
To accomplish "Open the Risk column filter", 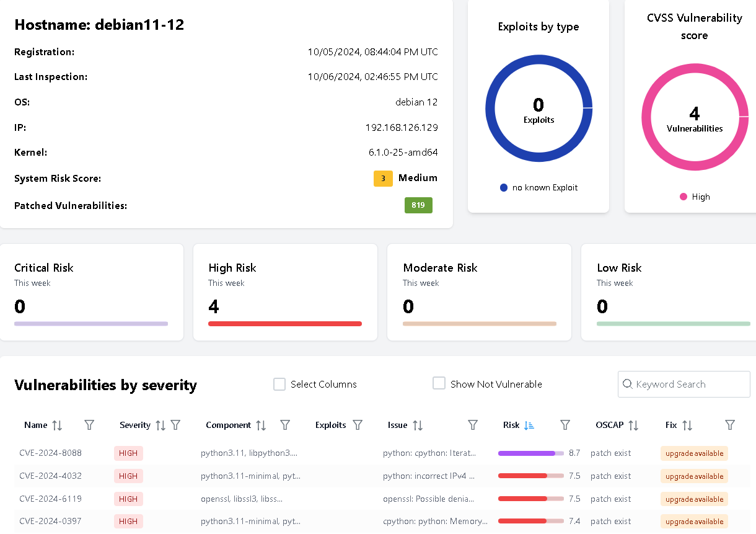I will click(565, 425).
